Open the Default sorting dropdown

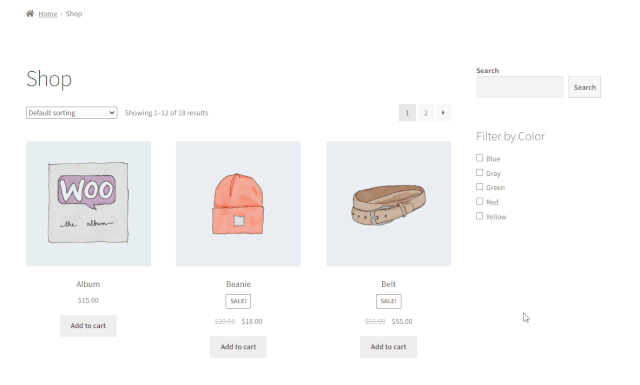click(x=72, y=113)
